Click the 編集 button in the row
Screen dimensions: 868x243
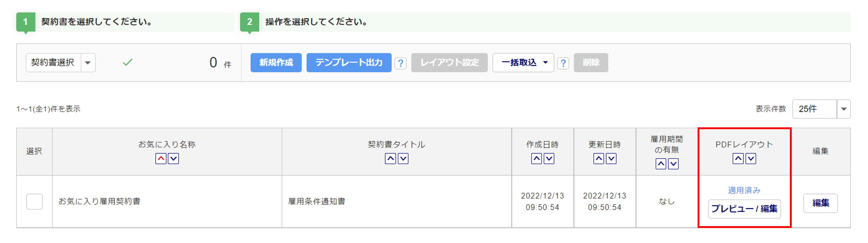coord(820,203)
